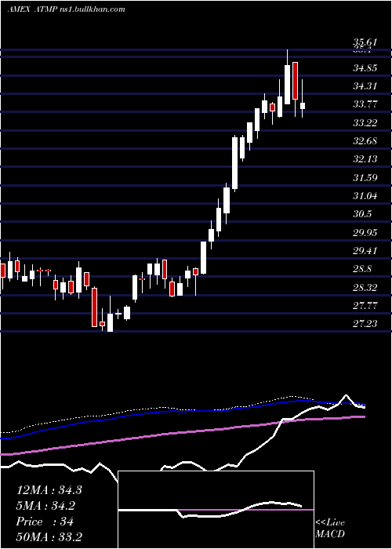Click the tall red candle near the peak
Screen dimensions: 392x549
295,81
